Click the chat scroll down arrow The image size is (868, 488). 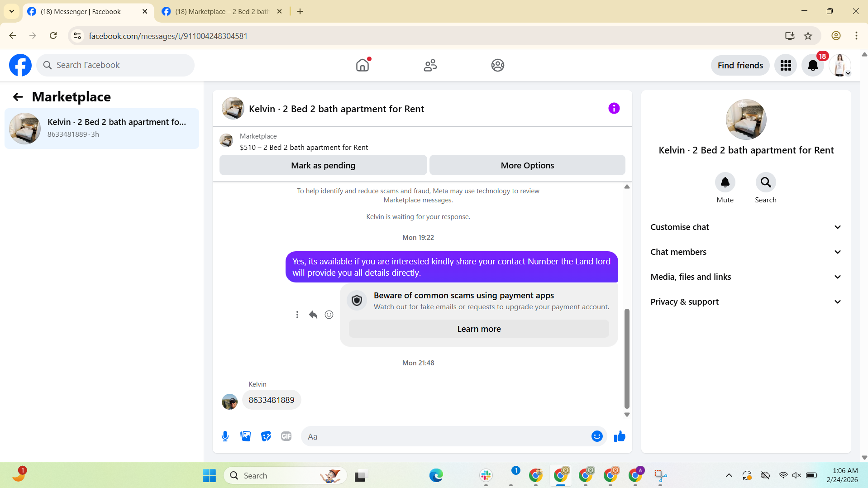coord(627,415)
